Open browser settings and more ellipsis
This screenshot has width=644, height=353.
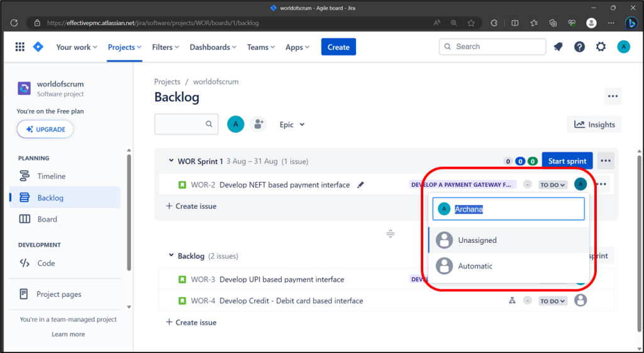[611, 23]
